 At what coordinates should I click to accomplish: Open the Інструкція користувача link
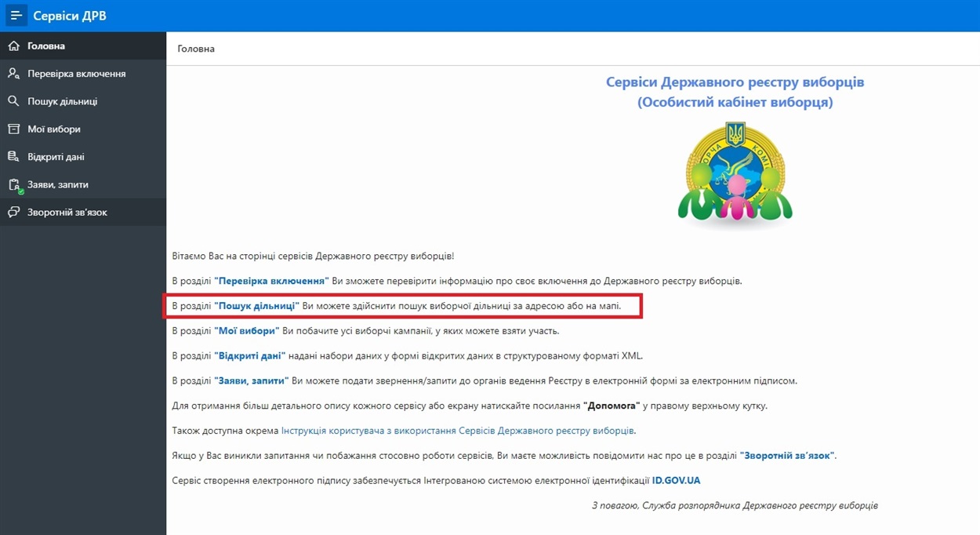[x=458, y=431]
